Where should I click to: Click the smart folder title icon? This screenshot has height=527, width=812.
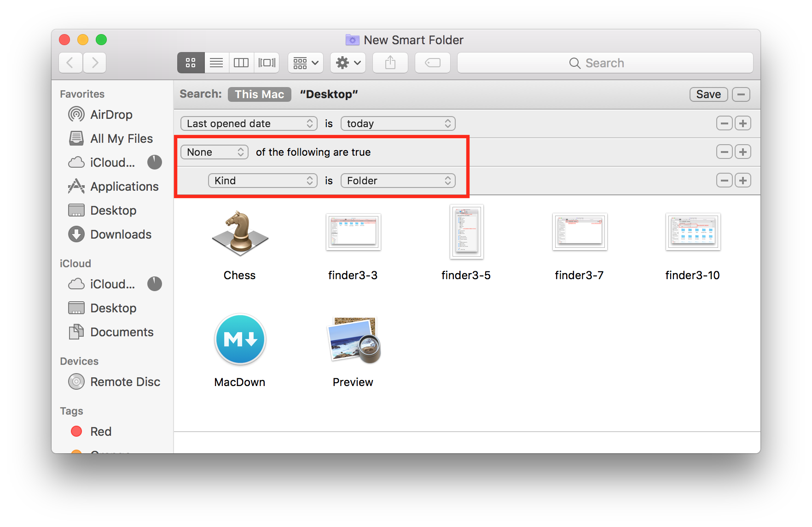tap(353, 40)
